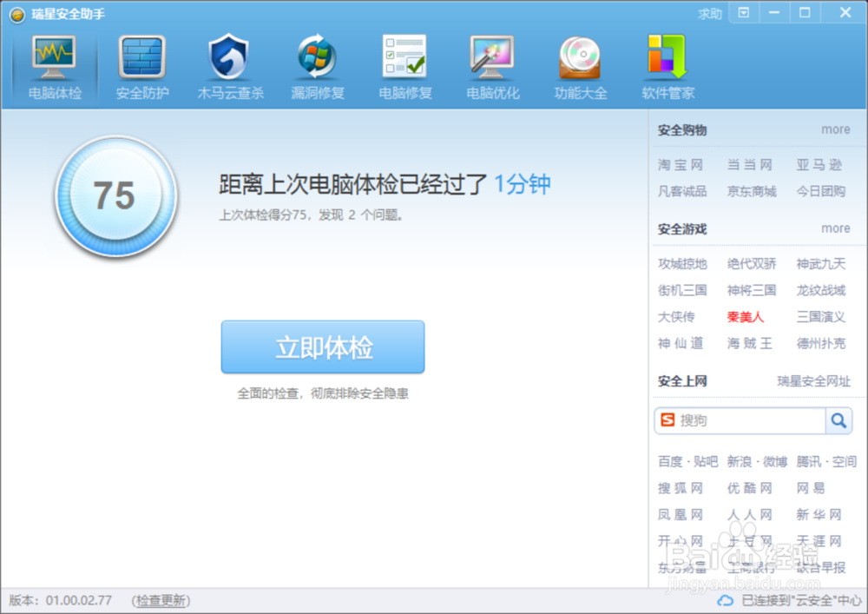
Task: Click the cloud connection status icon
Action: pos(725,601)
